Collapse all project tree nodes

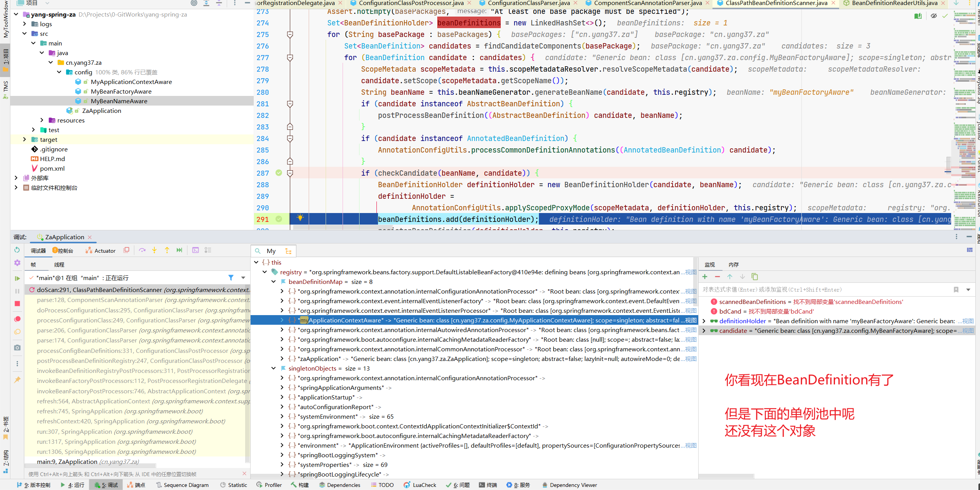pyautogui.click(x=219, y=3)
